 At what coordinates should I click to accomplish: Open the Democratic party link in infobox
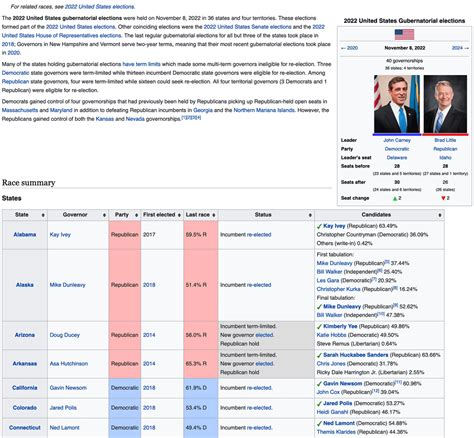(397, 149)
